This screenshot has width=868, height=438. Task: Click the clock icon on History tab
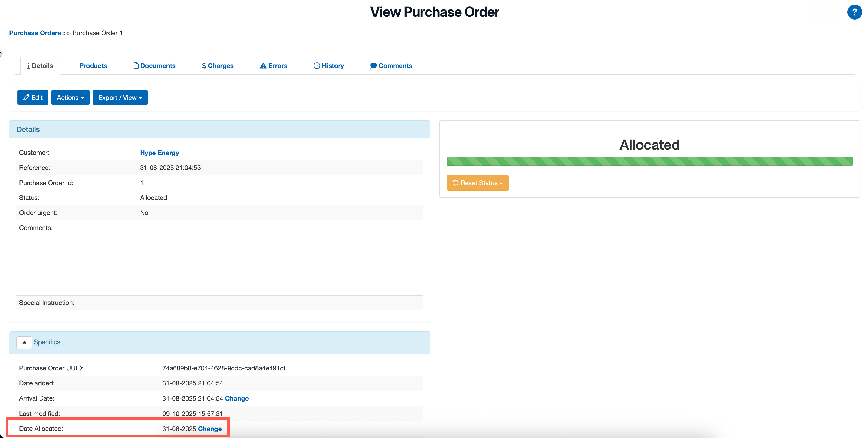[x=317, y=66]
